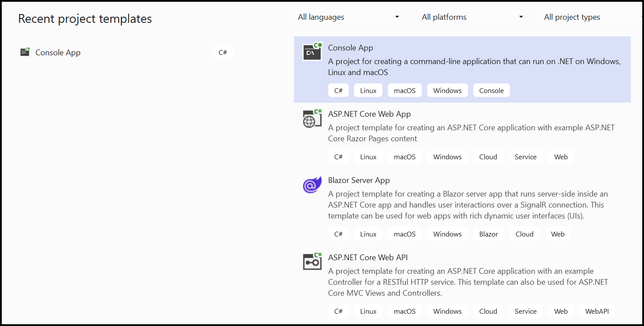Click the Service tag under ASP.NET Core Web App
644x326 pixels.
click(525, 157)
